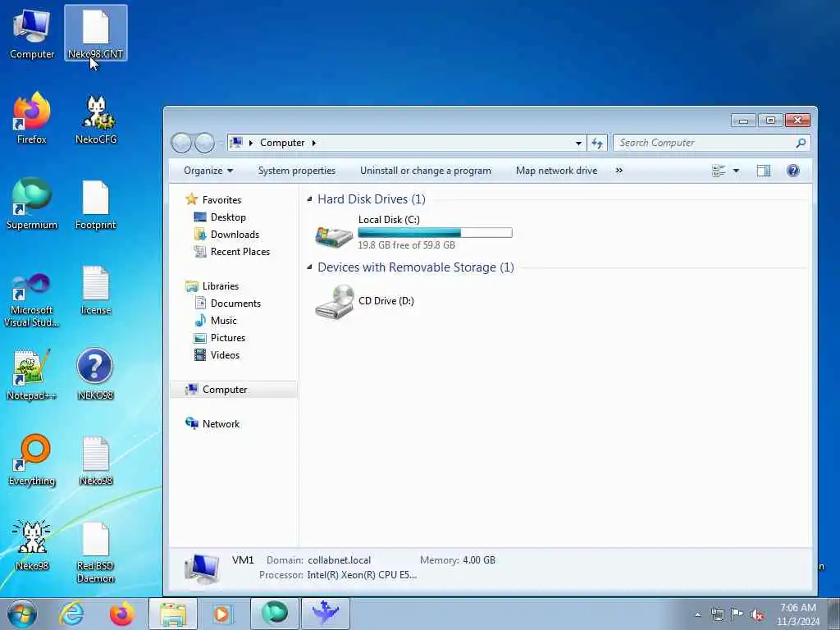
Task: Click the network tray icon
Action: pos(717,614)
